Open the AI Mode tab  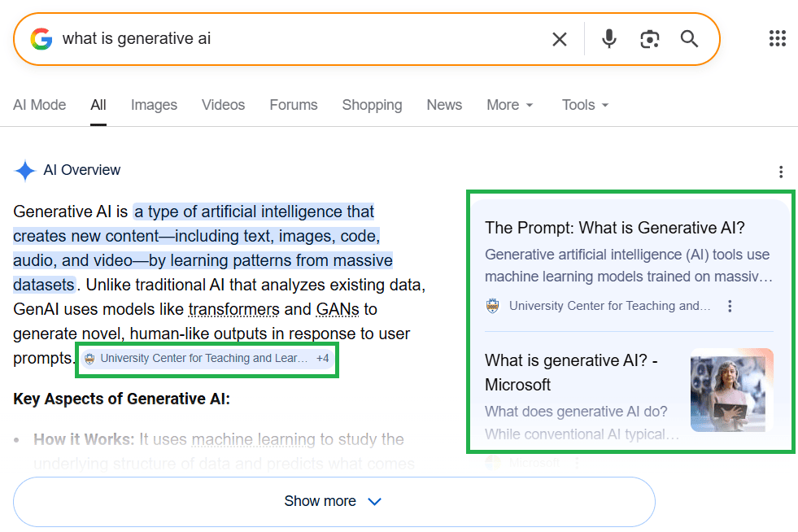pyautogui.click(x=39, y=105)
